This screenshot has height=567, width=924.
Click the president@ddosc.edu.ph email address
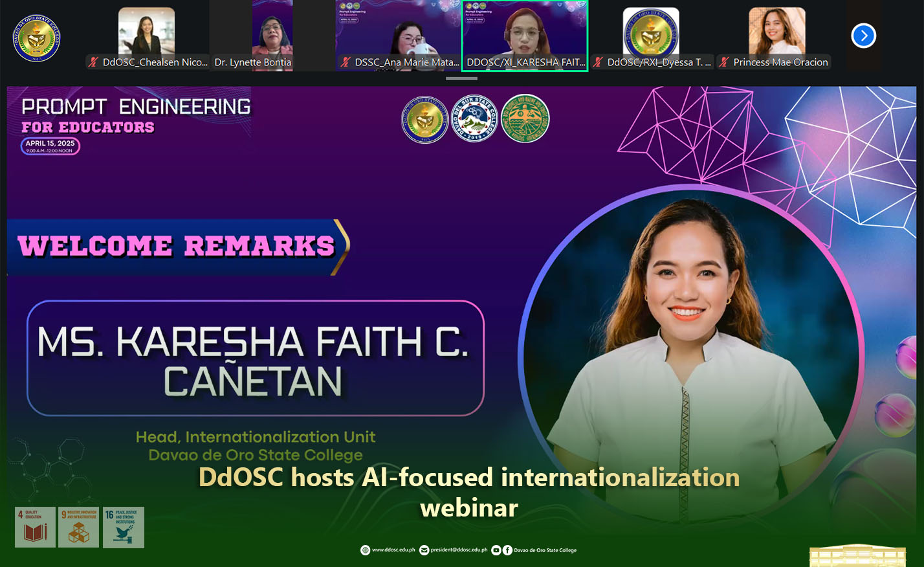coord(459,550)
